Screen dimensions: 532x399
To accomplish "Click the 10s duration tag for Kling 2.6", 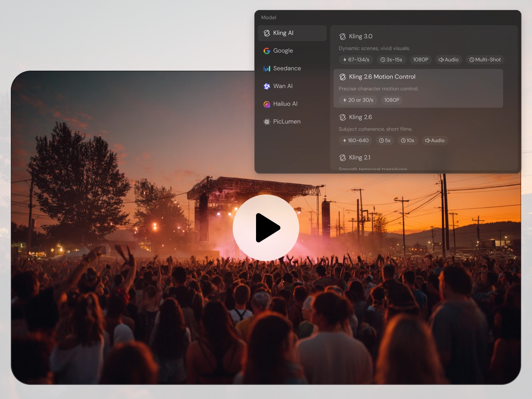I will 407,140.
